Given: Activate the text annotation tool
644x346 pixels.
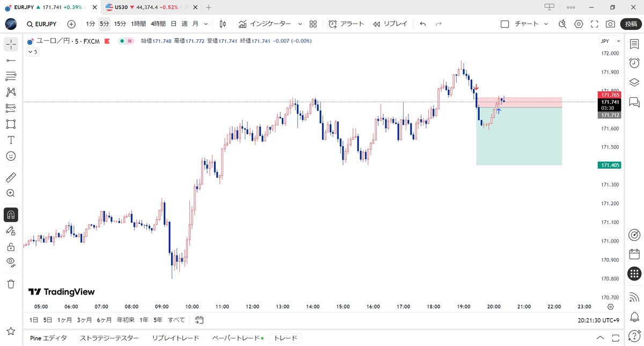Looking at the screenshot, I should pyautogui.click(x=11, y=140).
